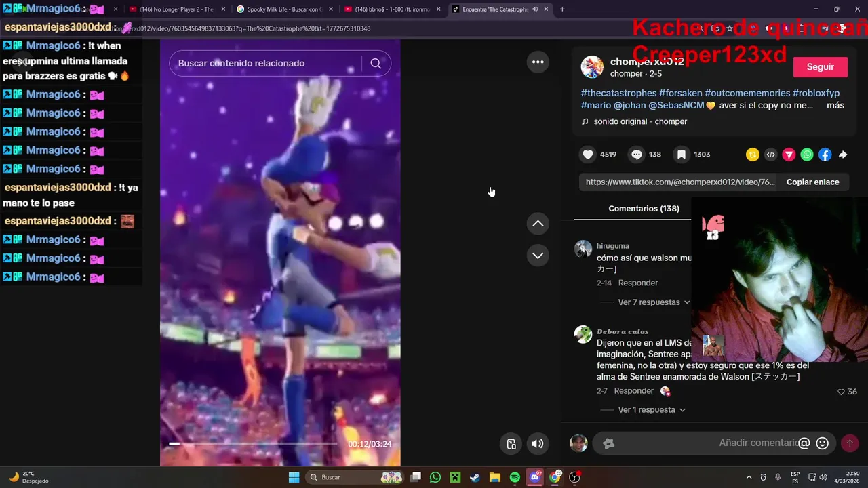Open emoji picker in comment box
Viewport: 868px width, 488px height.
click(x=823, y=443)
